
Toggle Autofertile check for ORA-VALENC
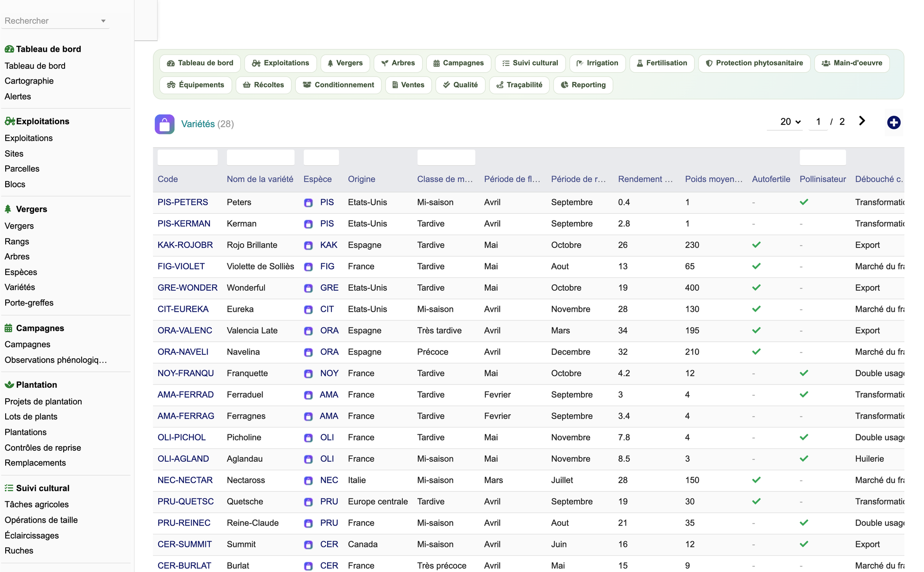[x=756, y=330]
